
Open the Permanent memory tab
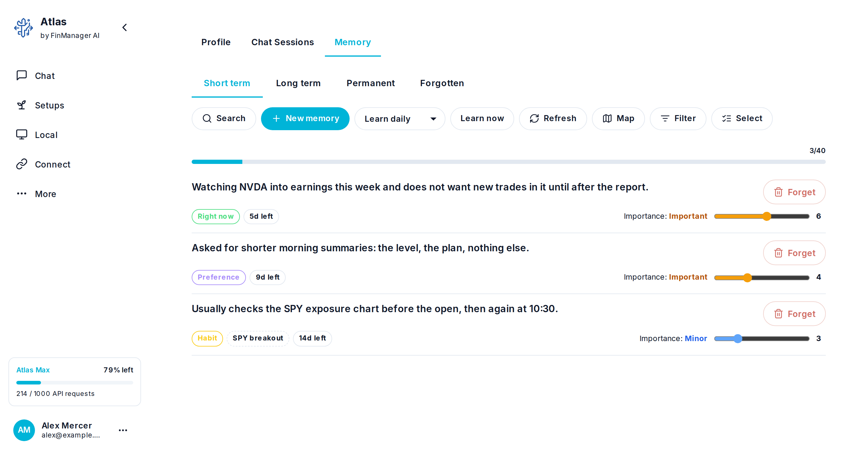pos(371,83)
